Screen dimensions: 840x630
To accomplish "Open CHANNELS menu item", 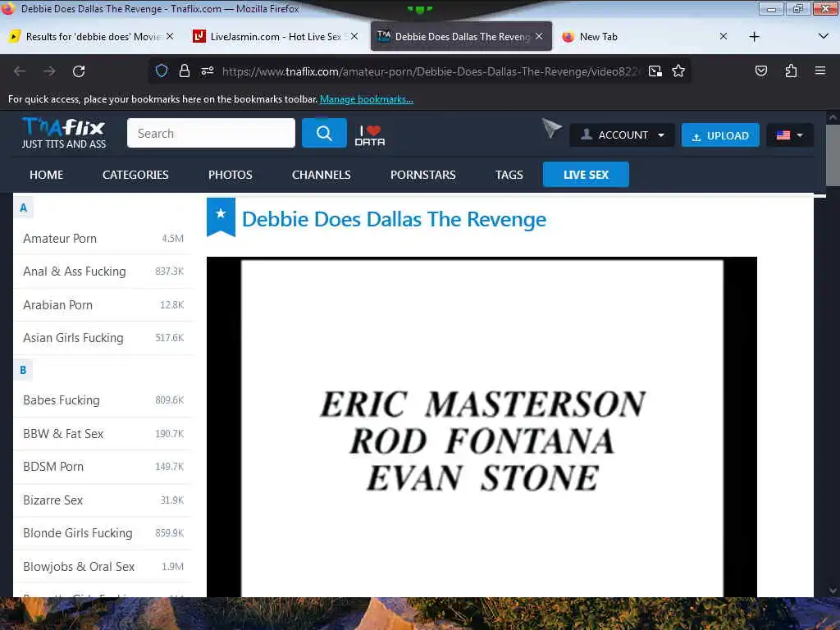I will coord(322,175).
